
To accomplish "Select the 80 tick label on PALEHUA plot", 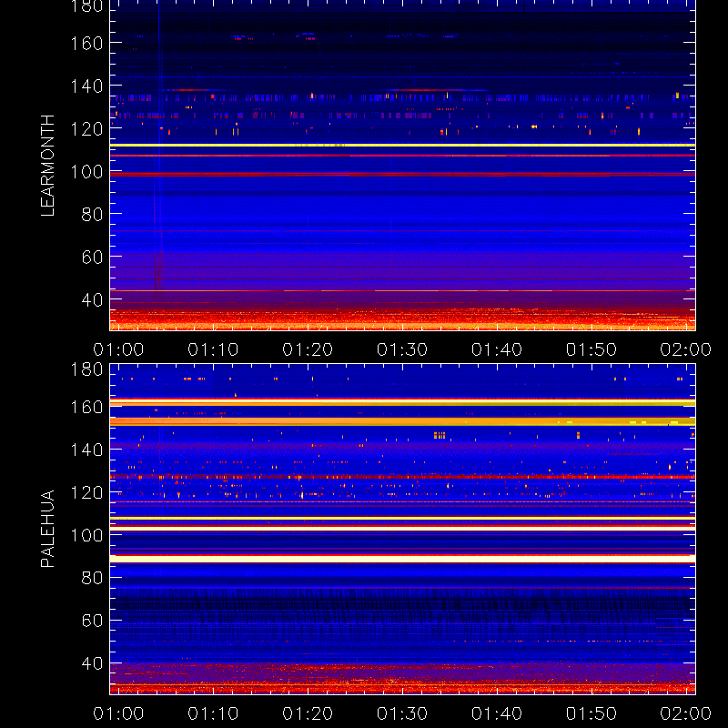I will point(92,578).
